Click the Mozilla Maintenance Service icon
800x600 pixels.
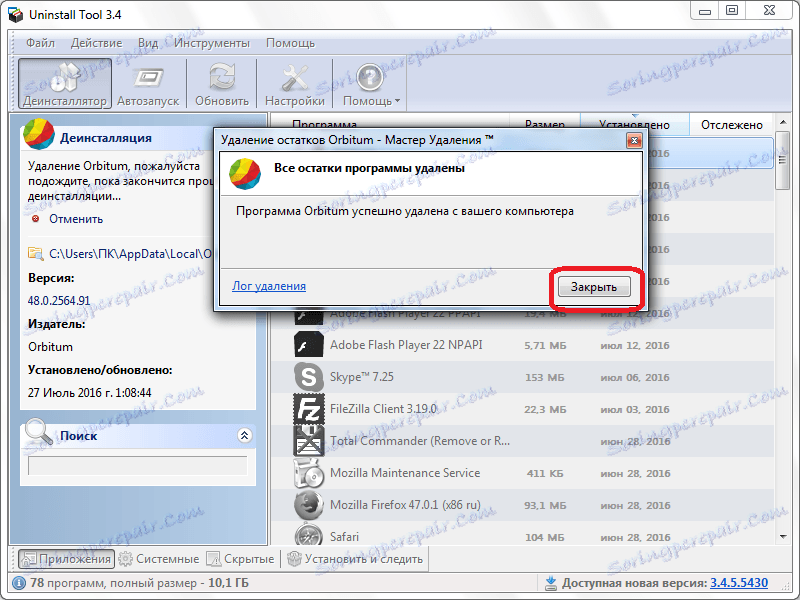click(x=309, y=473)
